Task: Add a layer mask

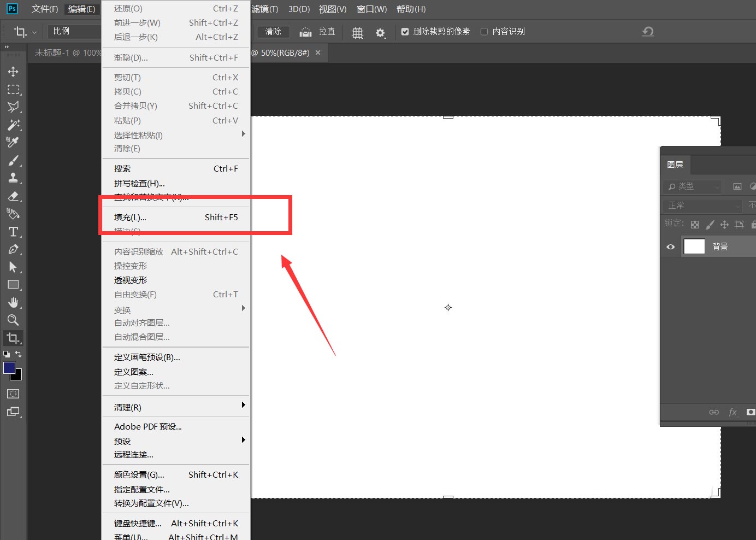Action: point(751,412)
